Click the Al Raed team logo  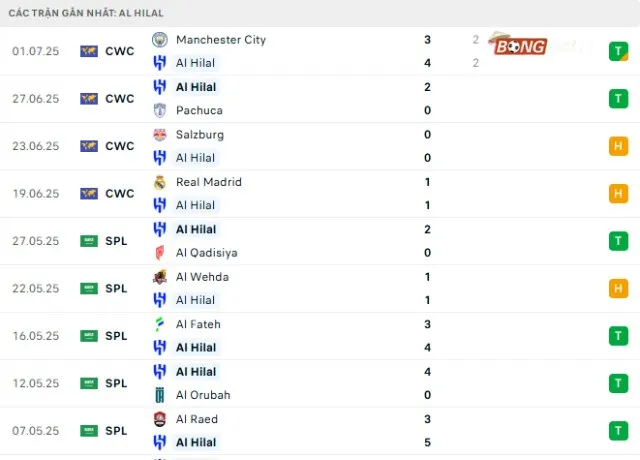click(x=159, y=419)
